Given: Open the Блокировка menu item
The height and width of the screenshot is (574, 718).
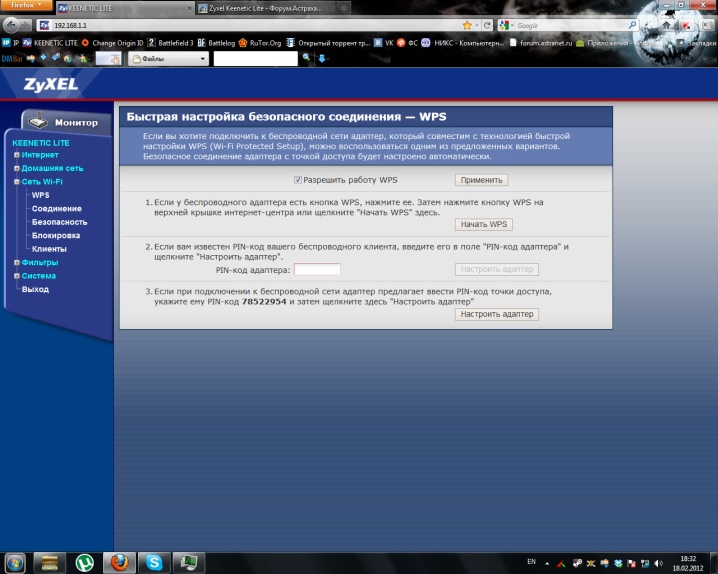Looking at the screenshot, I should coord(56,235).
